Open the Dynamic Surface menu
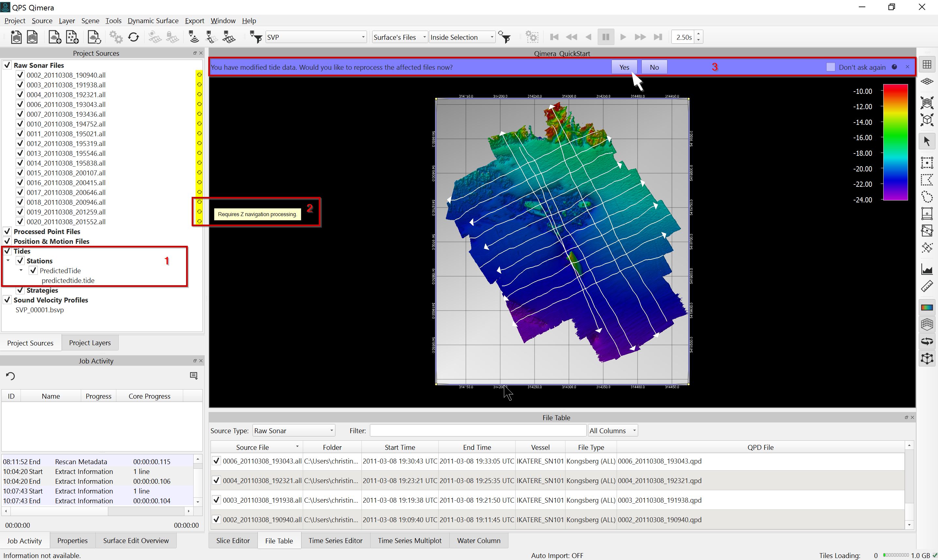 153,21
